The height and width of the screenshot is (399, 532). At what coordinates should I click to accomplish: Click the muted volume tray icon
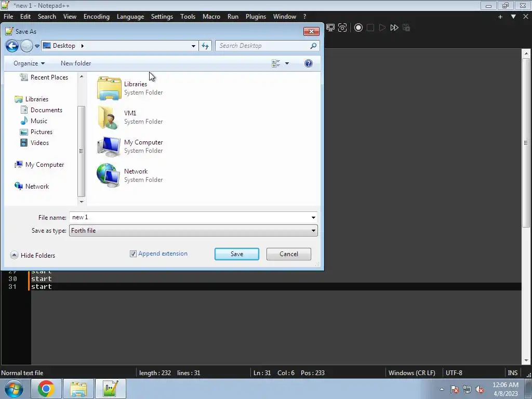pos(480,390)
